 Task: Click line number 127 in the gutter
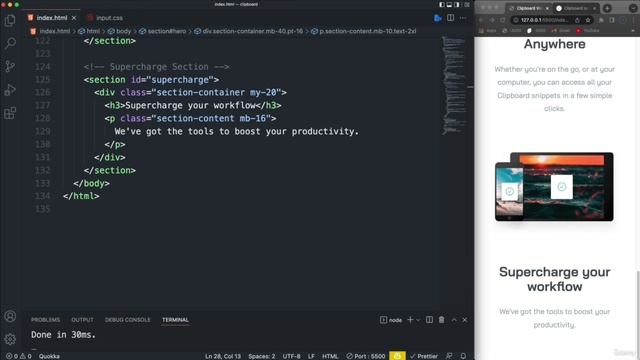[43, 105]
